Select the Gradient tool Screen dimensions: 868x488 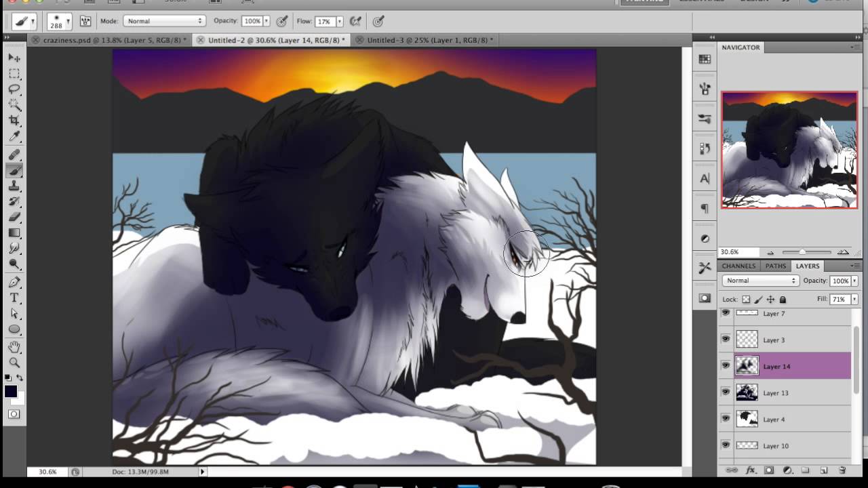14,233
